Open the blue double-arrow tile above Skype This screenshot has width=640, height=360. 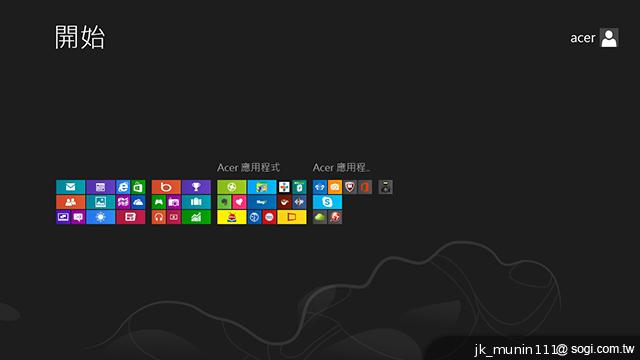pyautogui.click(x=320, y=187)
